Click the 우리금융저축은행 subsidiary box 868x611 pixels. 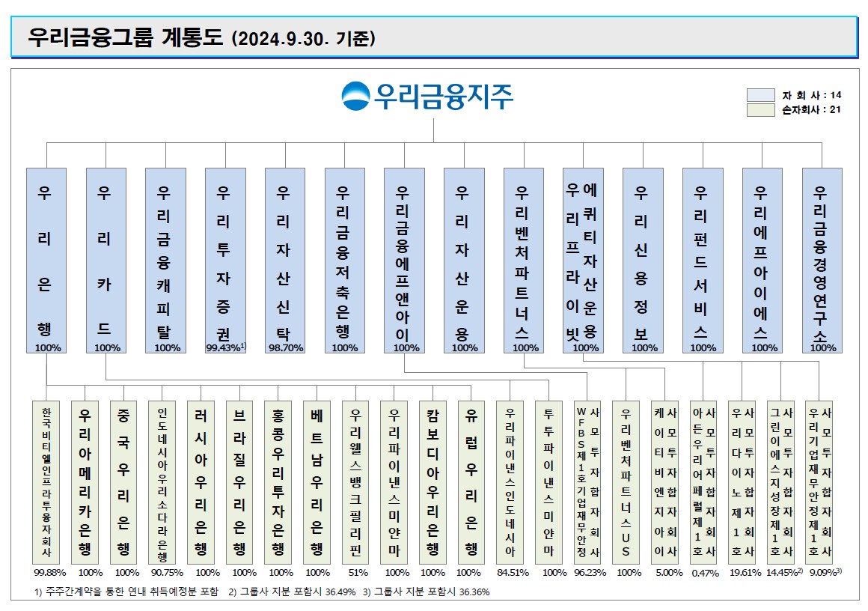345,261
